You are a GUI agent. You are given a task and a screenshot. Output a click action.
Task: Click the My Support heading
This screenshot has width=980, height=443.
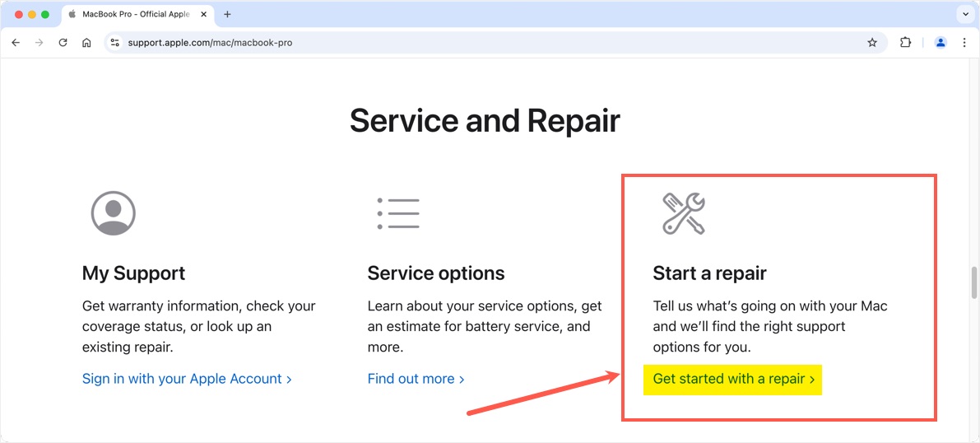tap(134, 273)
